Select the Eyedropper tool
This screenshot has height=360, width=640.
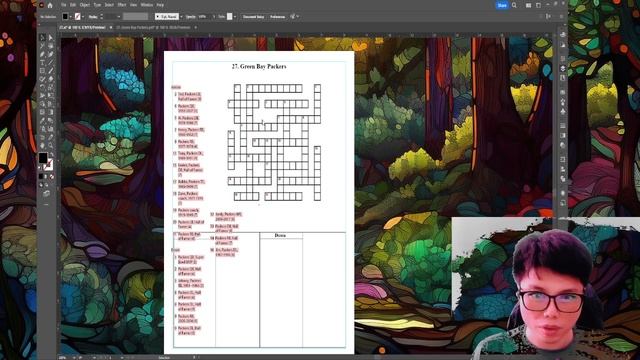coord(42,120)
